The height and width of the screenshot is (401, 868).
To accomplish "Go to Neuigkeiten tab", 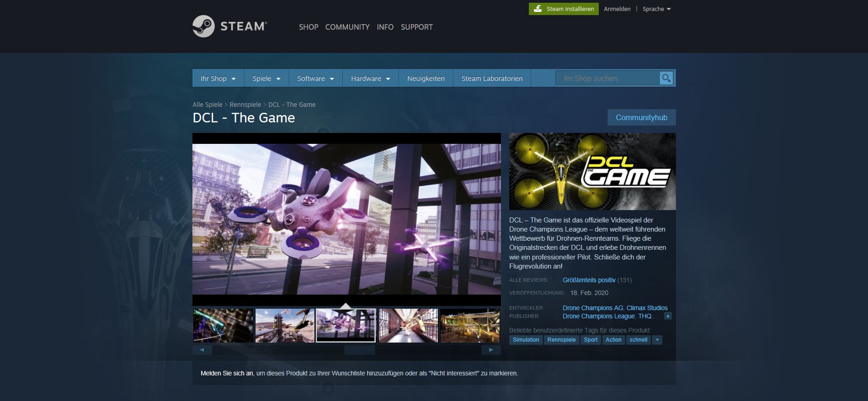I will [x=426, y=78].
